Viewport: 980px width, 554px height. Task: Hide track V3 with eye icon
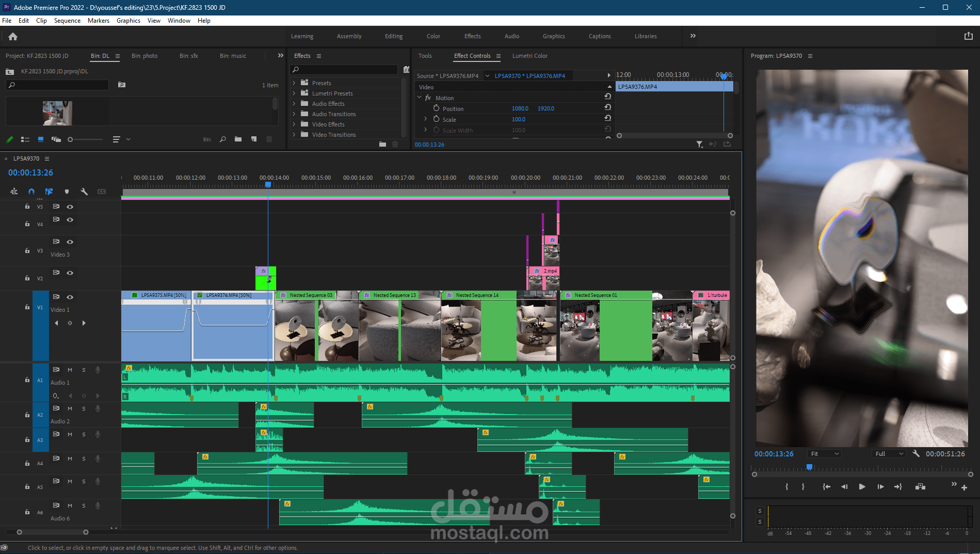70,242
